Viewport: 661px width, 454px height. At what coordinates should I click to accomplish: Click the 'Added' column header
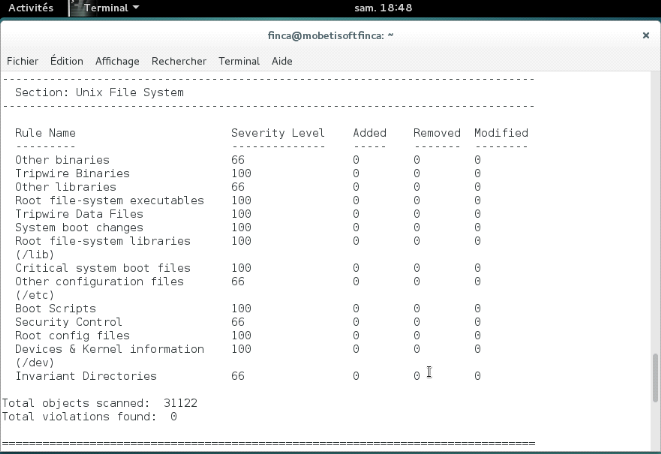(369, 133)
